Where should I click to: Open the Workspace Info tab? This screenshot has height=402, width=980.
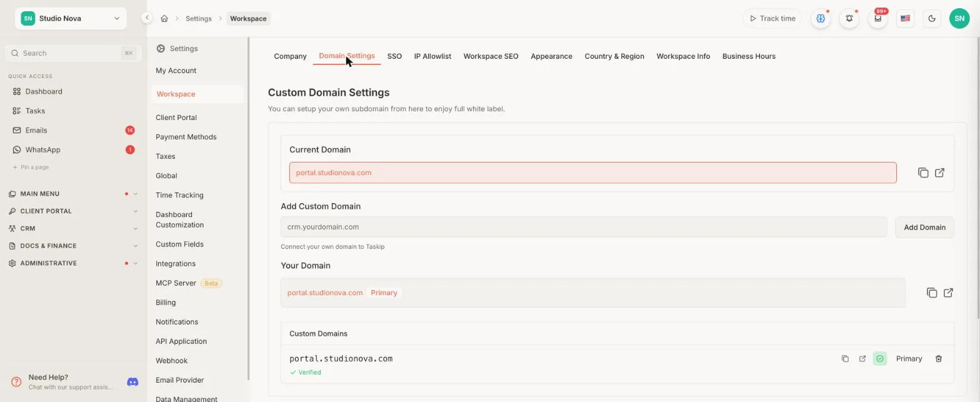(683, 56)
